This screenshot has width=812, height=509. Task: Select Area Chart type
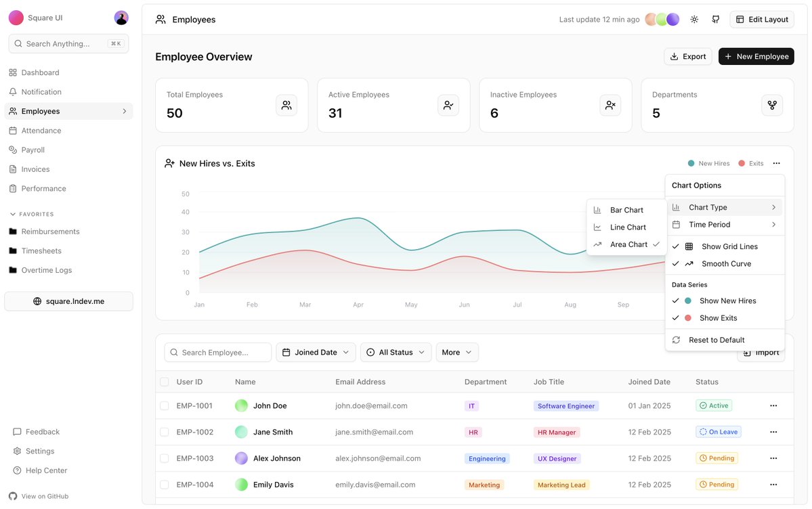[626, 244]
